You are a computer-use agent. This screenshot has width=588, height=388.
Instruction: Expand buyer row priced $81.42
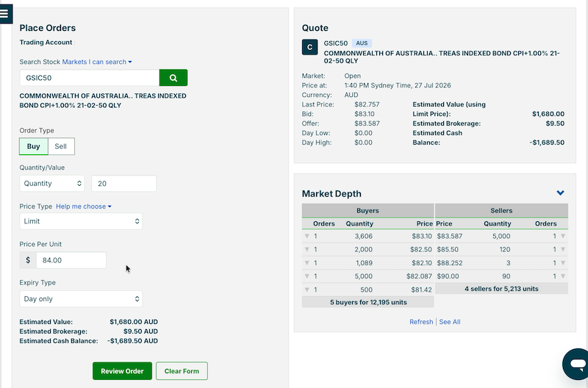click(306, 290)
